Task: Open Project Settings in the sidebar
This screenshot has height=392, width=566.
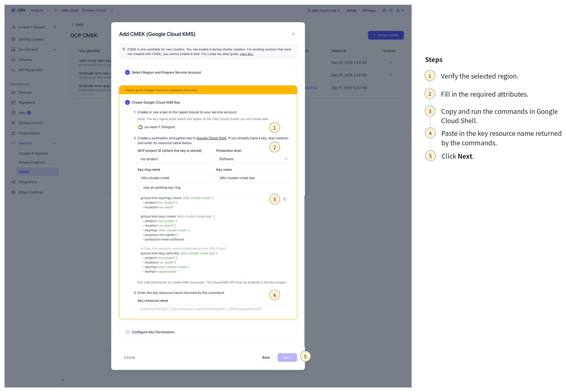Action: (31, 192)
